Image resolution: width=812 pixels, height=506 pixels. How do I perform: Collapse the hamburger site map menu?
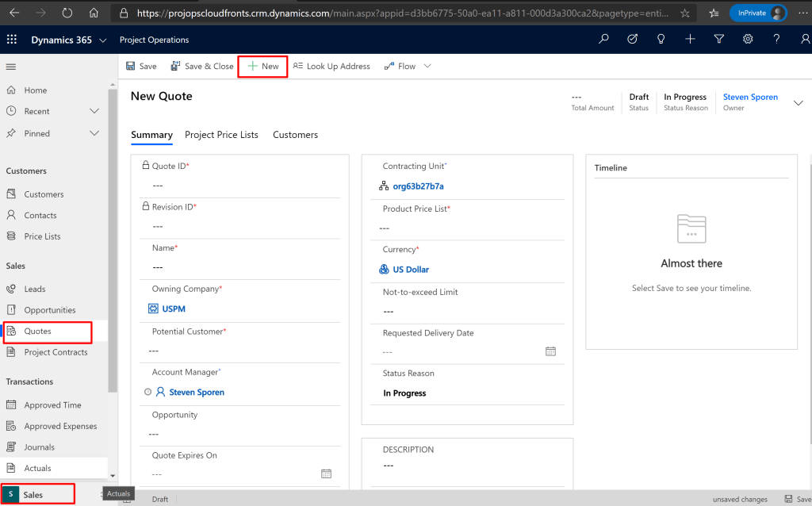pyautogui.click(x=11, y=67)
